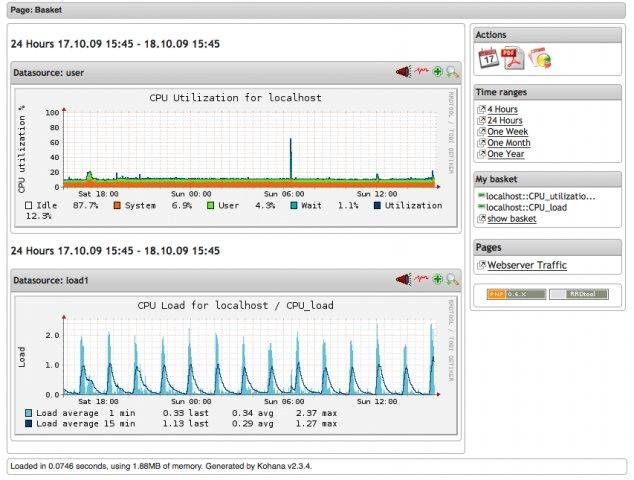Zoom into the user datasource graph
Screen dimensions: 634x480
(x=452, y=72)
